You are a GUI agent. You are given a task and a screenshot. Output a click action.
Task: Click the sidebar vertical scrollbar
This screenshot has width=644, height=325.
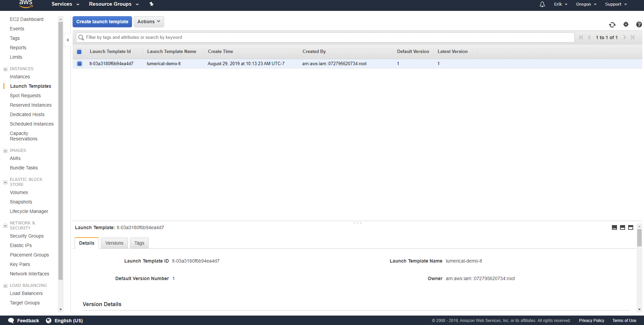coord(60,151)
